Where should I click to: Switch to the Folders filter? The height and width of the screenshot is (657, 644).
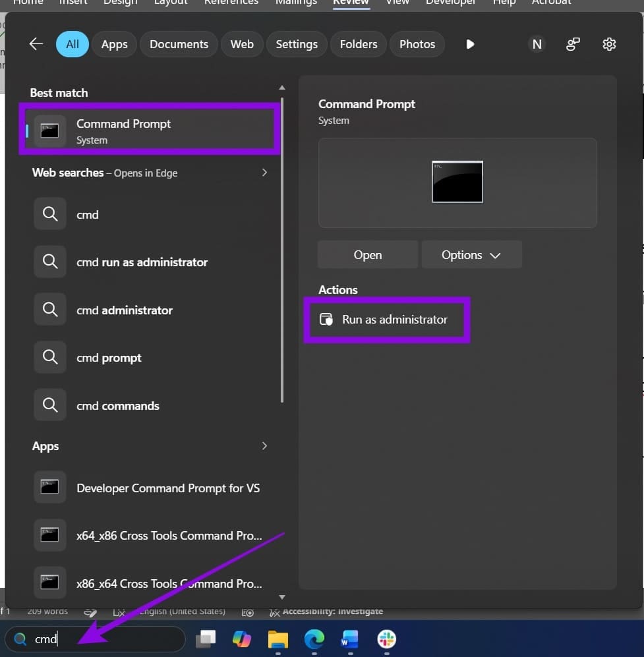point(359,44)
